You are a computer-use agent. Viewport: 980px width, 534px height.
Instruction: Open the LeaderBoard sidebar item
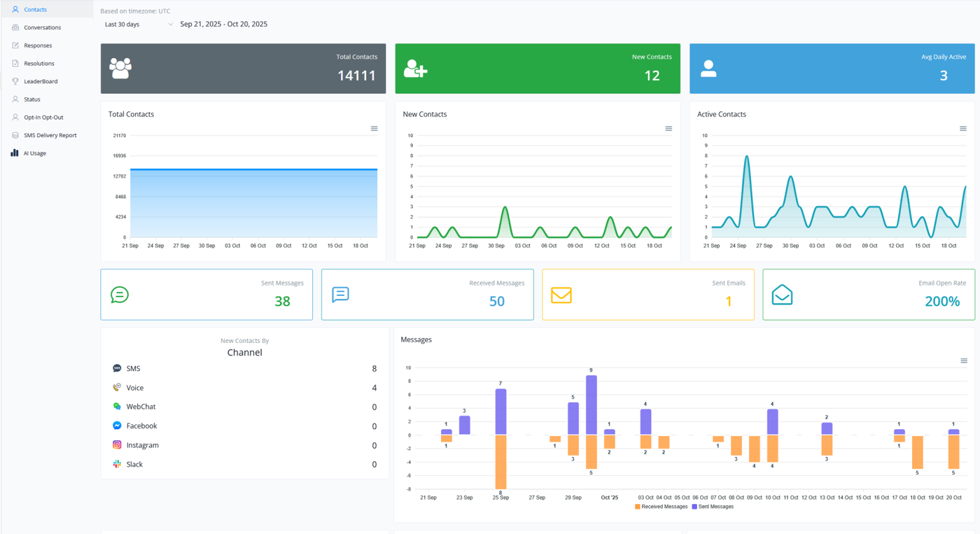click(x=41, y=81)
